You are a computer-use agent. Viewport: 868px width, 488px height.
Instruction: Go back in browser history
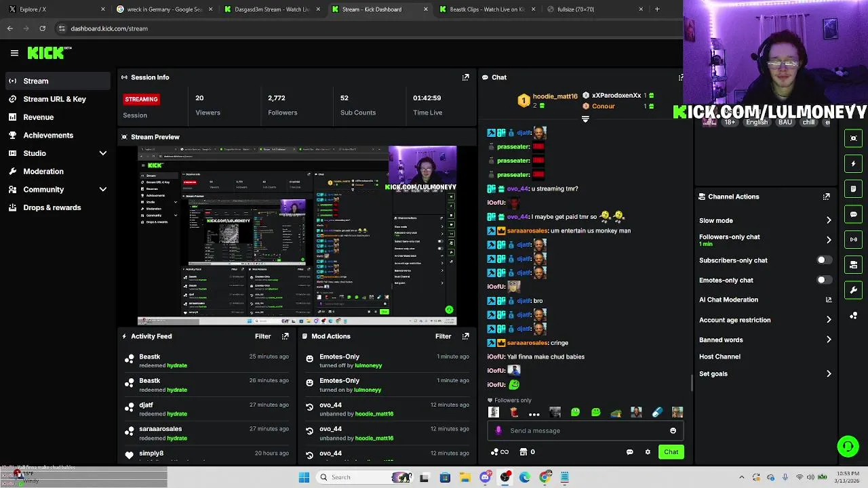pyautogui.click(x=9, y=28)
